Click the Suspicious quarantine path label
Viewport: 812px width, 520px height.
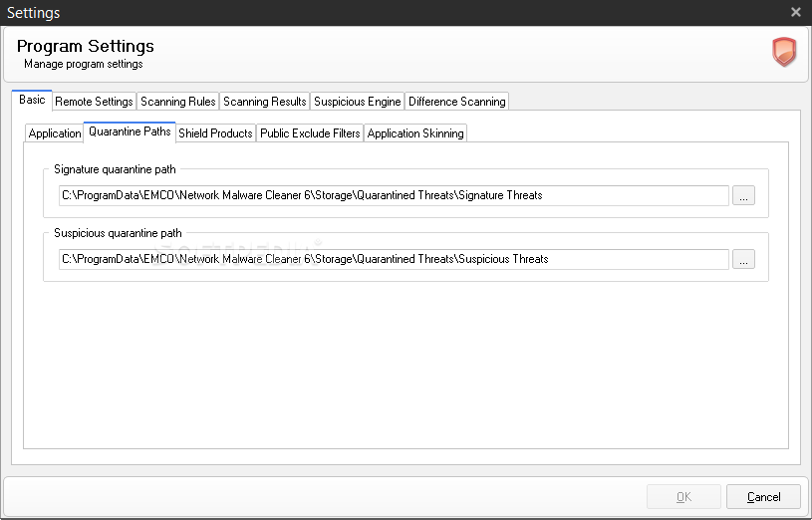point(119,233)
